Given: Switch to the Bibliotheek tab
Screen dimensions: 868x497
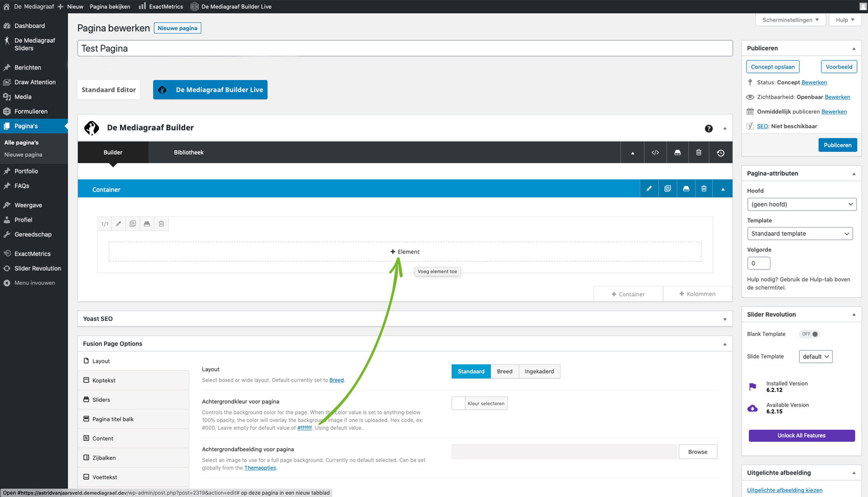Looking at the screenshot, I should 188,152.
